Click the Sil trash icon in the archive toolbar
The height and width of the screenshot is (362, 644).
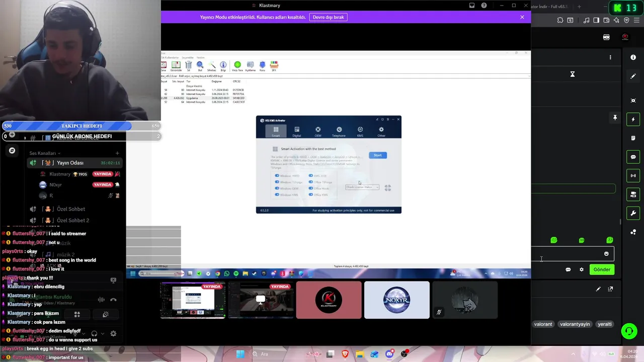pos(188,66)
